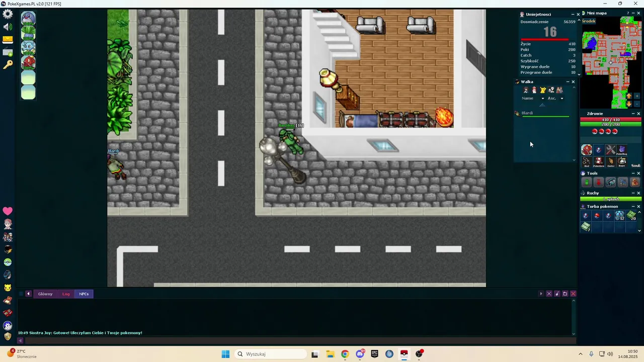644x362 pixels.
Task: Click the red down arrow tool
Action: point(599,183)
